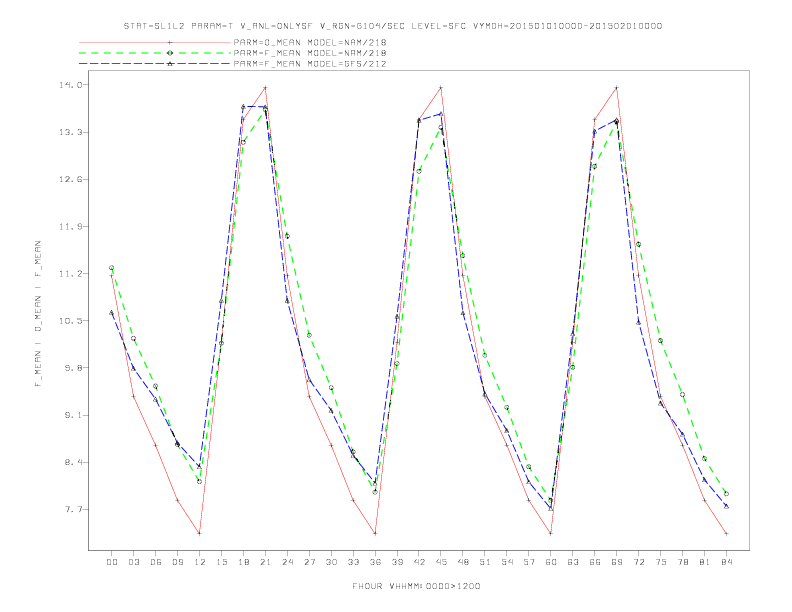Click y-axis tick label 8.4
This screenshot has width=792, height=612.
72,462
